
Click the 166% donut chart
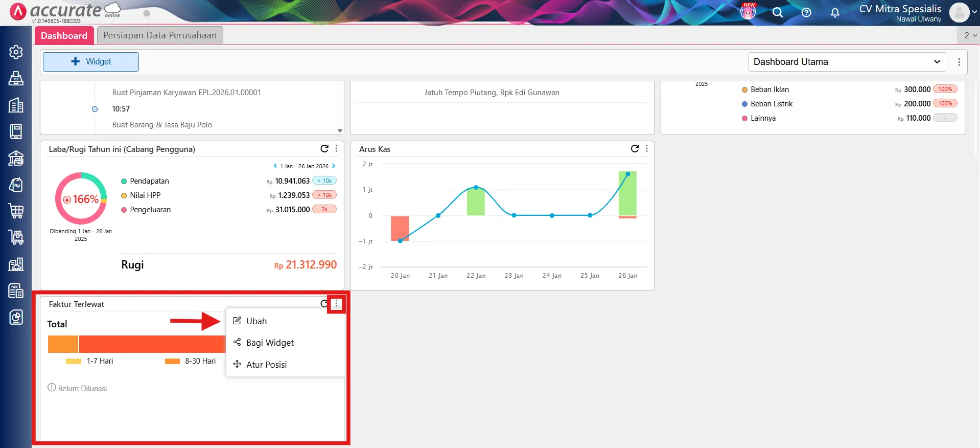pyautogui.click(x=81, y=198)
